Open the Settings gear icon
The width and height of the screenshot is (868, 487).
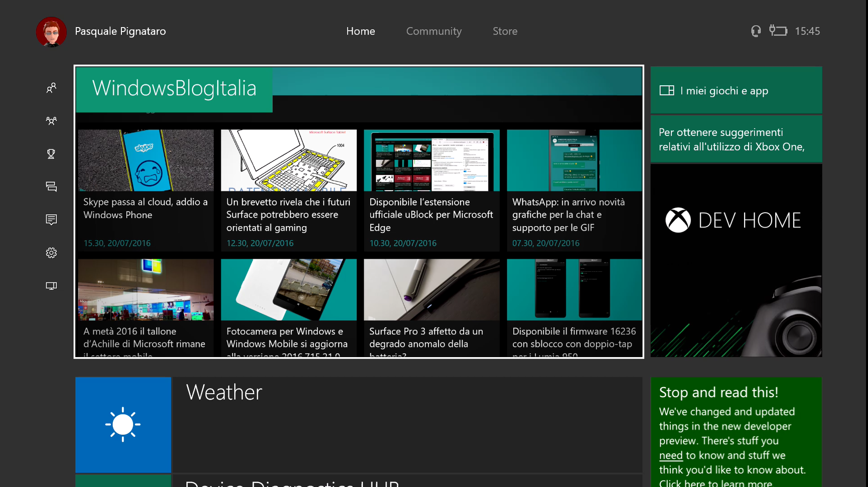point(51,253)
